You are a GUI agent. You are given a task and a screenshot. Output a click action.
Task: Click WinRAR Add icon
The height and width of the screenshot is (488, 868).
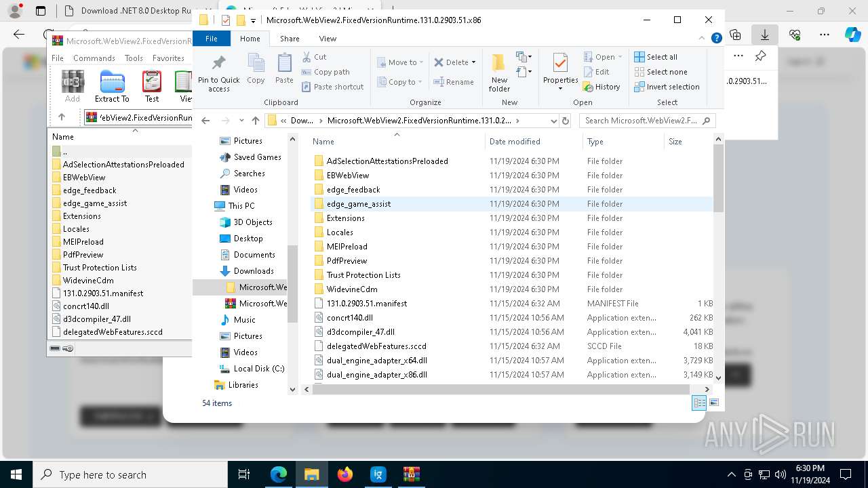pyautogui.click(x=73, y=86)
